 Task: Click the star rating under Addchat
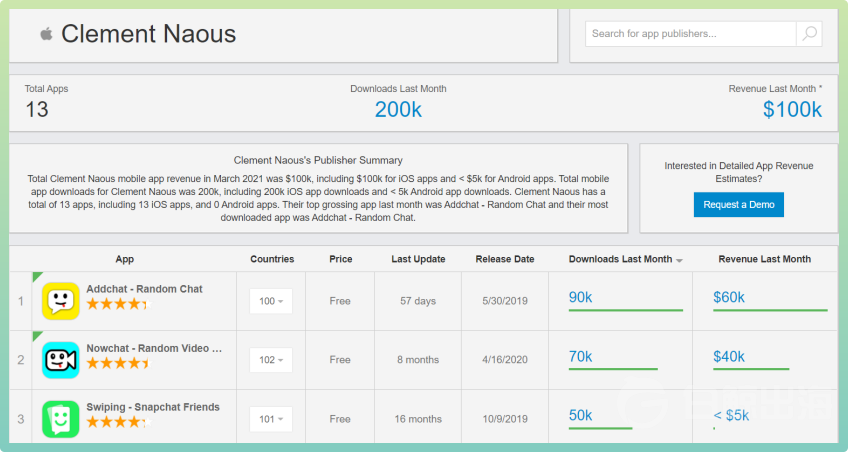116,304
